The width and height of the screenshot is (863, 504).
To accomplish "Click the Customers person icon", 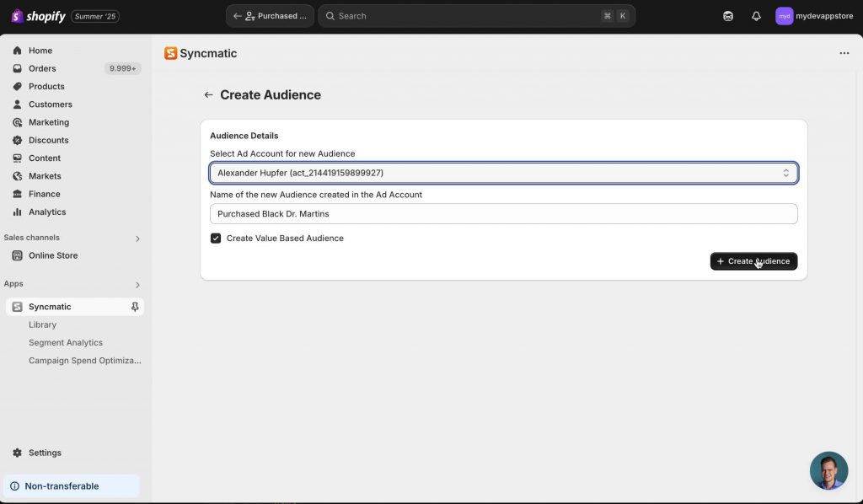I will click(17, 104).
